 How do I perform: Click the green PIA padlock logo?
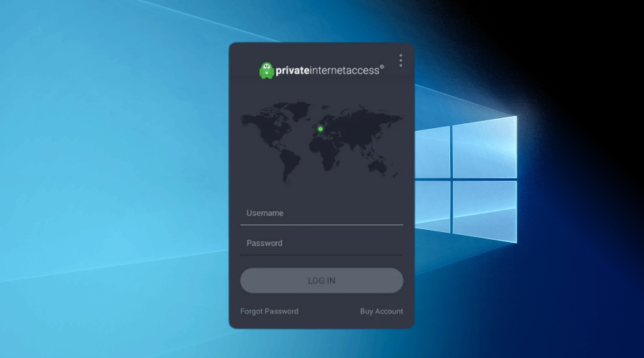tap(267, 71)
